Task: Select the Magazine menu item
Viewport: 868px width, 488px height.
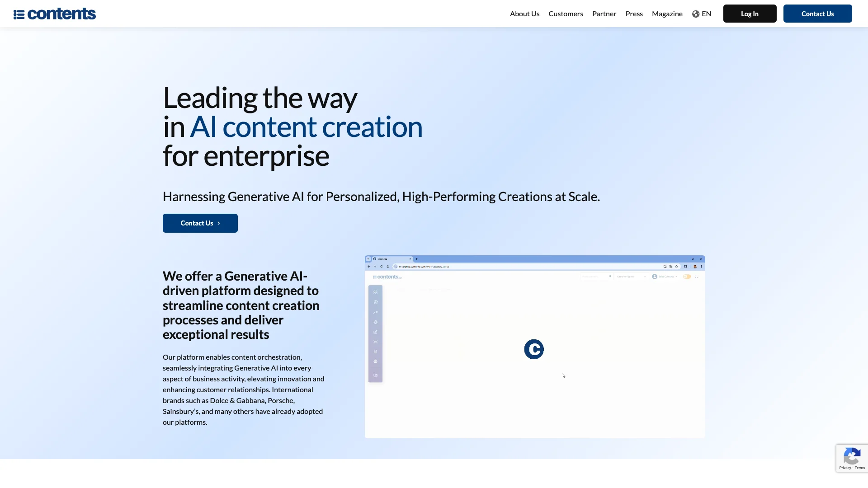Action: pyautogui.click(x=667, y=13)
